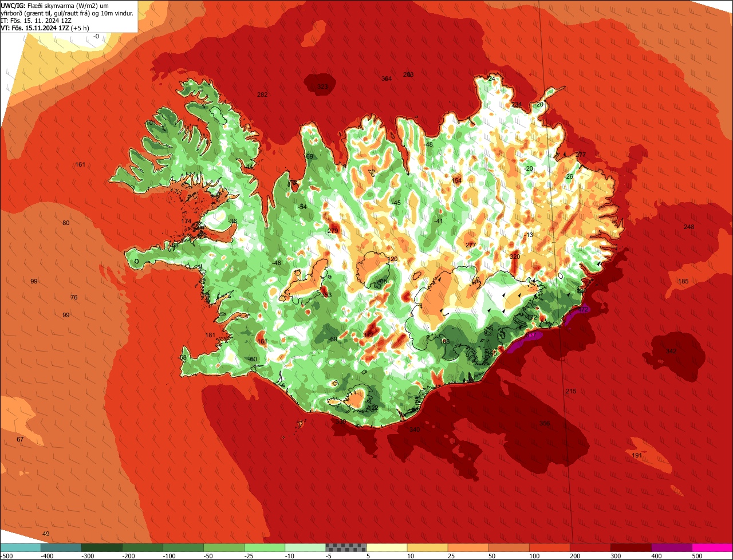733x560 pixels.
Task: Click the light orange 25 legend swatch
Action: (467, 547)
